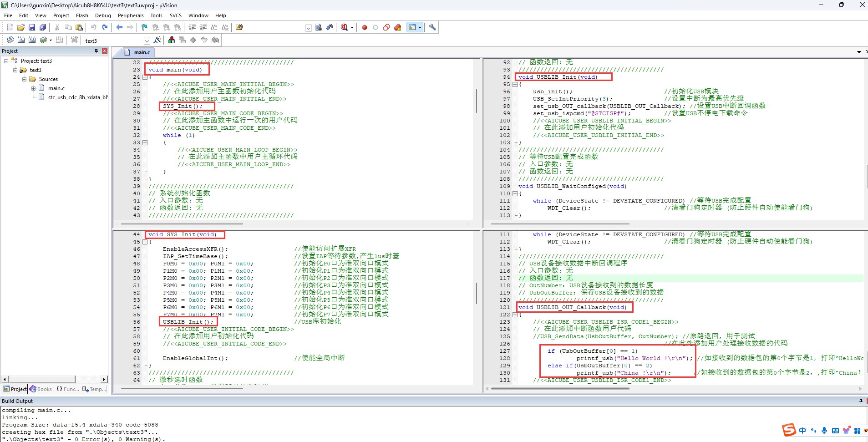
Task: Collapse the Sources folder in project tree
Action: pos(25,79)
